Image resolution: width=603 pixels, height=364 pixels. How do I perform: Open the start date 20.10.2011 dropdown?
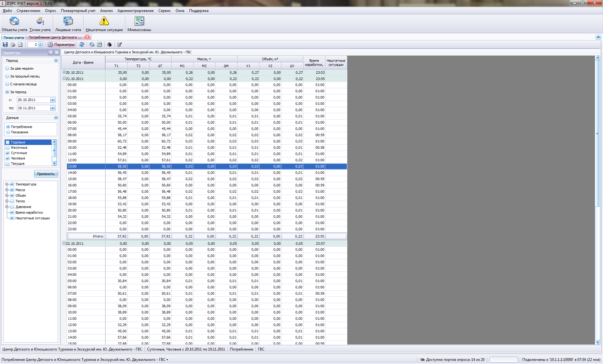[52, 100]
